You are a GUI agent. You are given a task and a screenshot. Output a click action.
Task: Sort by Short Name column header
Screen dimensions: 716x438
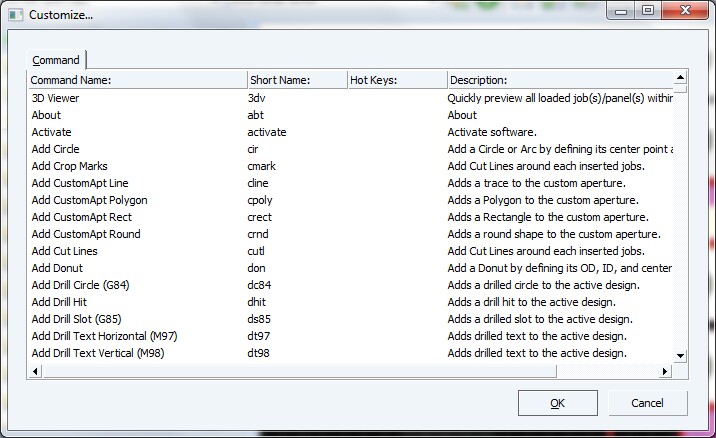[297, 80]
